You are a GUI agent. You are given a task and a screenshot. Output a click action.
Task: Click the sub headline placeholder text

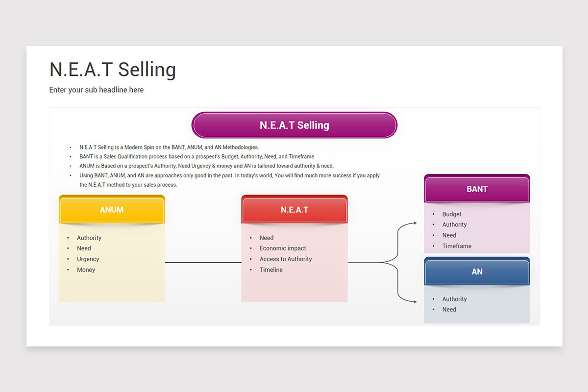click(97, 90)
